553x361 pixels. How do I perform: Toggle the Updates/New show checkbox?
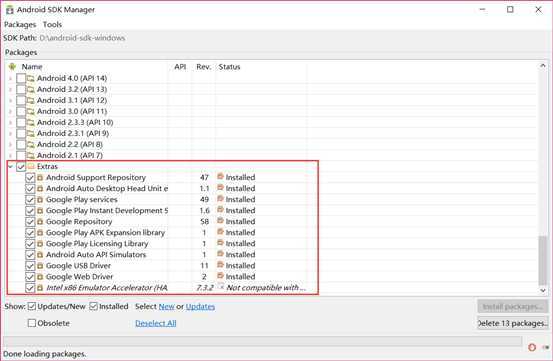(32, 306)
